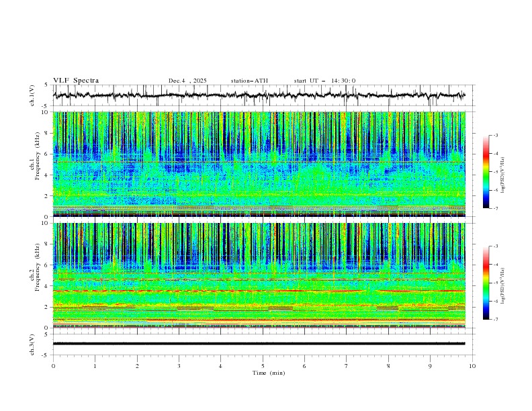Click inside the ch.1 spectrogram panel

[x=259, y=164]
